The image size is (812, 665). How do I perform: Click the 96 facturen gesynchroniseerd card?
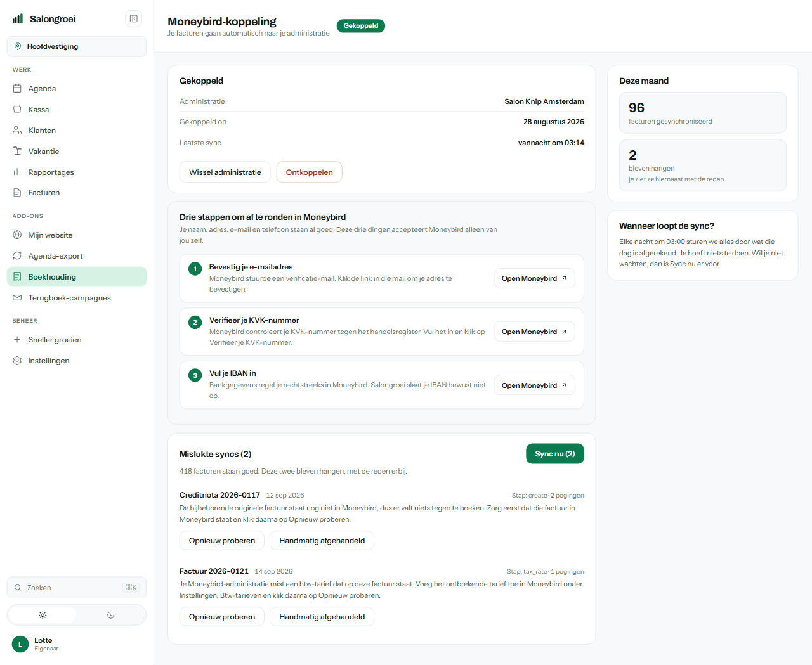click(x=703, y=113)
